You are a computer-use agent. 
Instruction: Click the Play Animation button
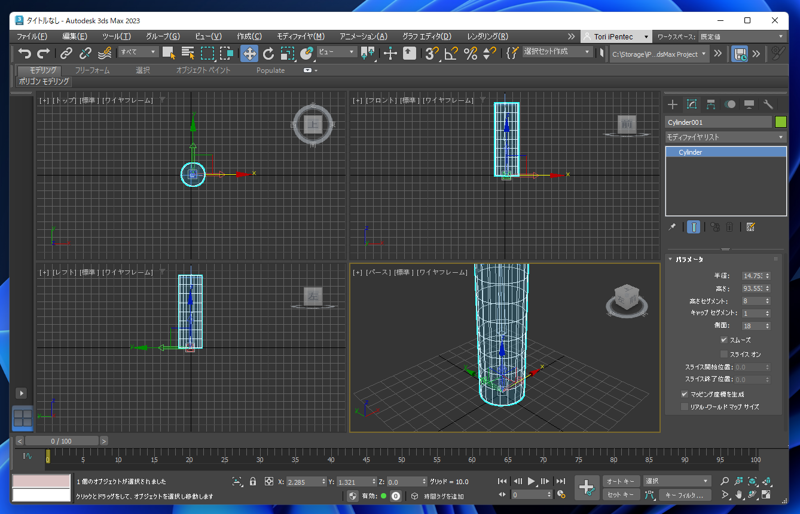pos(531,481)
